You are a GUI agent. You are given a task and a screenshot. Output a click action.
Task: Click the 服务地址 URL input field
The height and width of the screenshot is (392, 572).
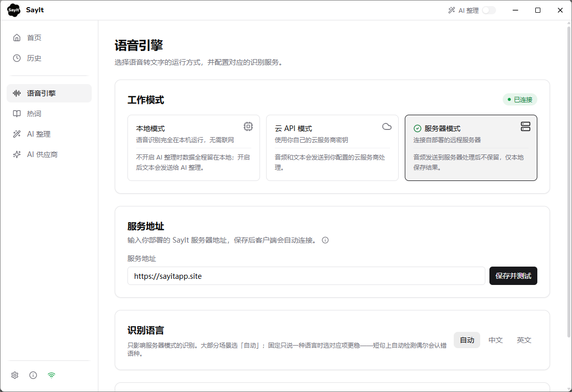click(306, 276)
